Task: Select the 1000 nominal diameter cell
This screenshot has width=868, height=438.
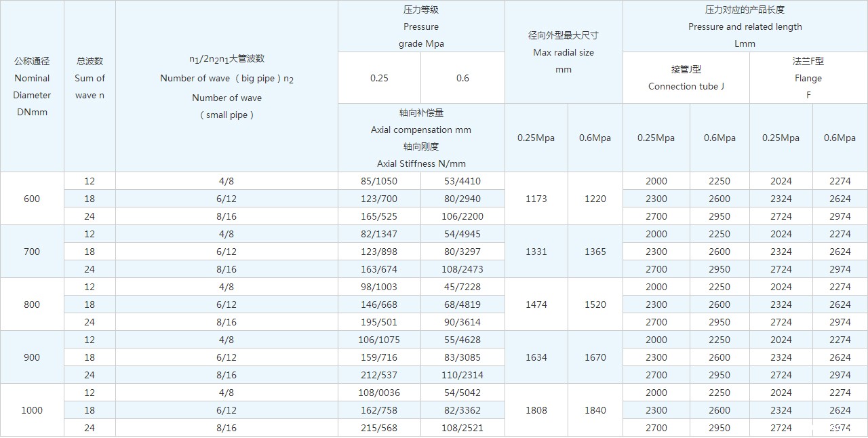Action: pyautogui.click(x=32, y=410)
